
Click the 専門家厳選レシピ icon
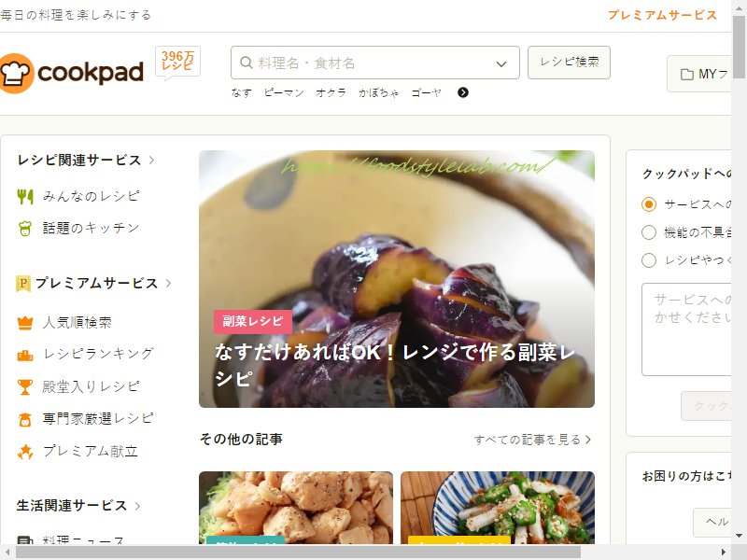point(25,419)
